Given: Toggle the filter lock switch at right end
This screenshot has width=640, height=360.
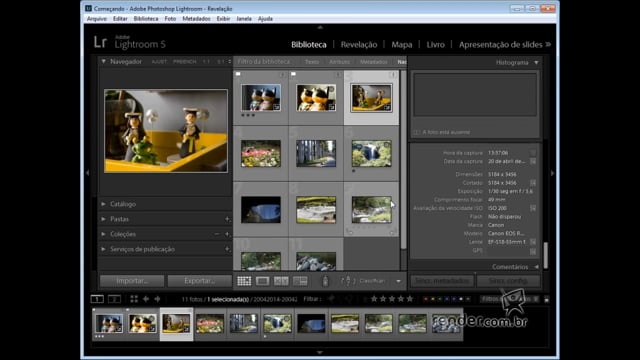Looking at the screenshot, I should (547, 299).
